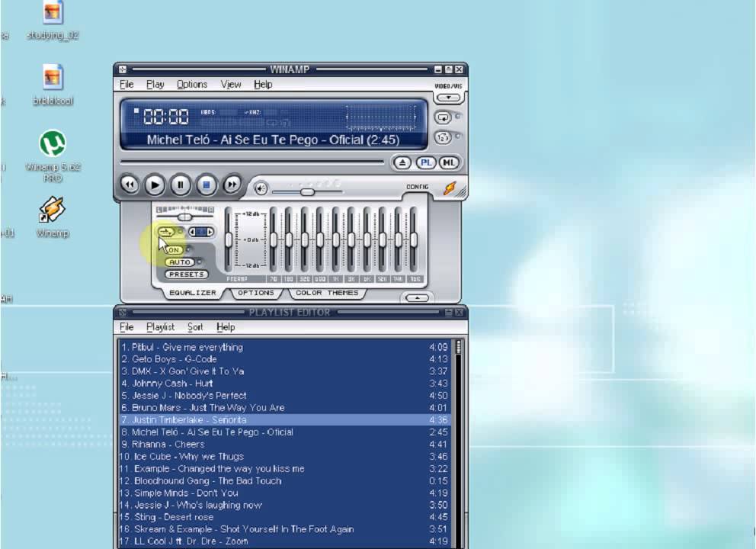Open the Playlist Editor Help menu
Screen dimensions: 756x549
pos(225,327)
